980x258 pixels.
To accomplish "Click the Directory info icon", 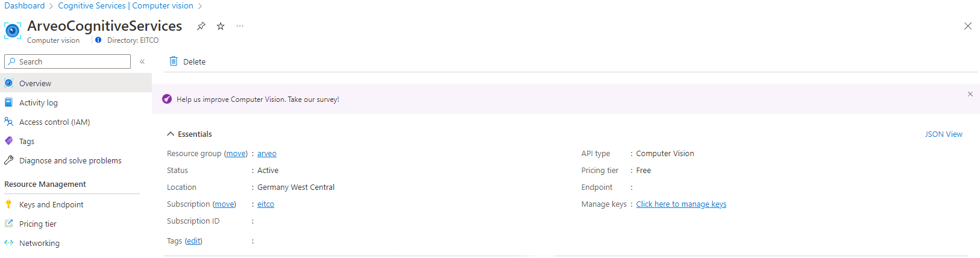I will 98,40.
